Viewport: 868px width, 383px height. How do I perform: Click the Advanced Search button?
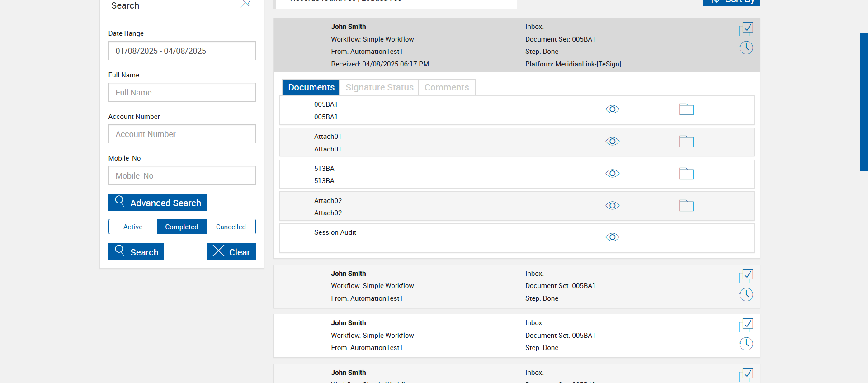(x=158, y=203)
